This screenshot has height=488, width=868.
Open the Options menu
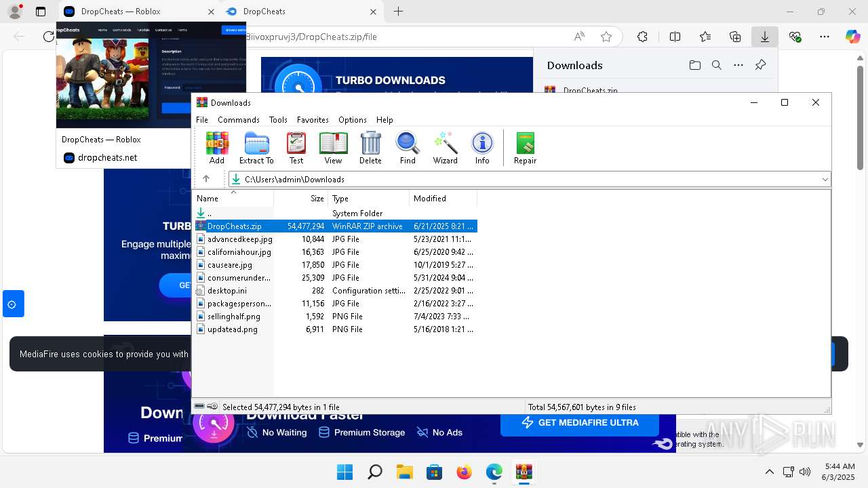[353, 119]
